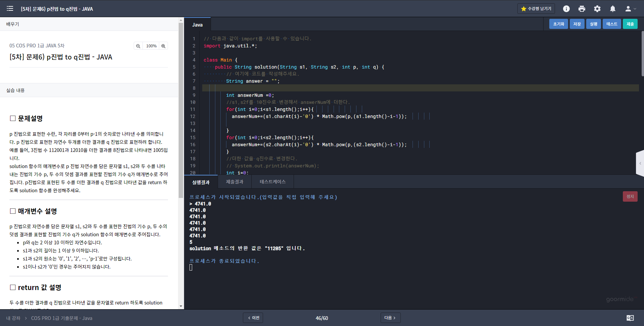
Task: Click the COS PRO 1급 기출문제 breadcrumb
Action: (61, 318)
